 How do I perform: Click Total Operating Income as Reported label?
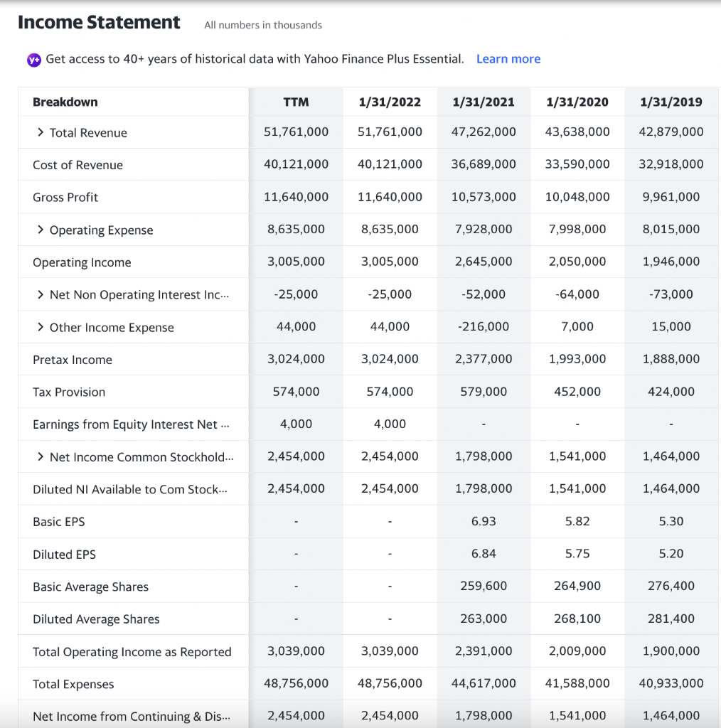(132, 651)
